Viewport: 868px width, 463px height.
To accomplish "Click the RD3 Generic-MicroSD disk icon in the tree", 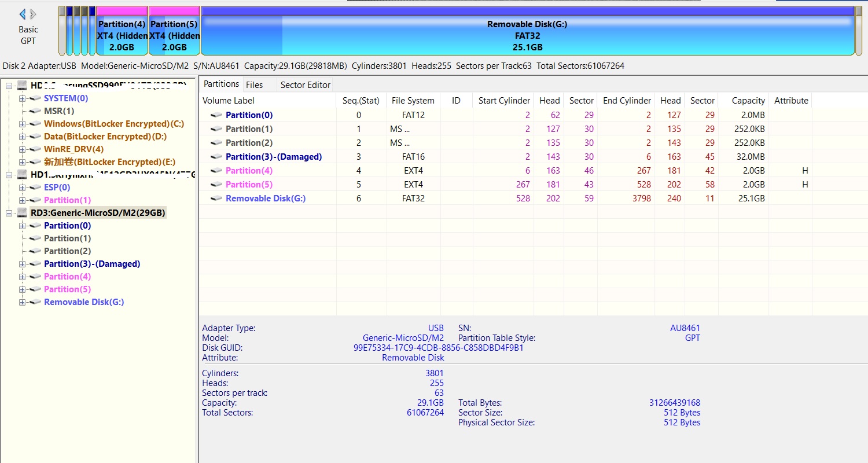I will 23,213.
